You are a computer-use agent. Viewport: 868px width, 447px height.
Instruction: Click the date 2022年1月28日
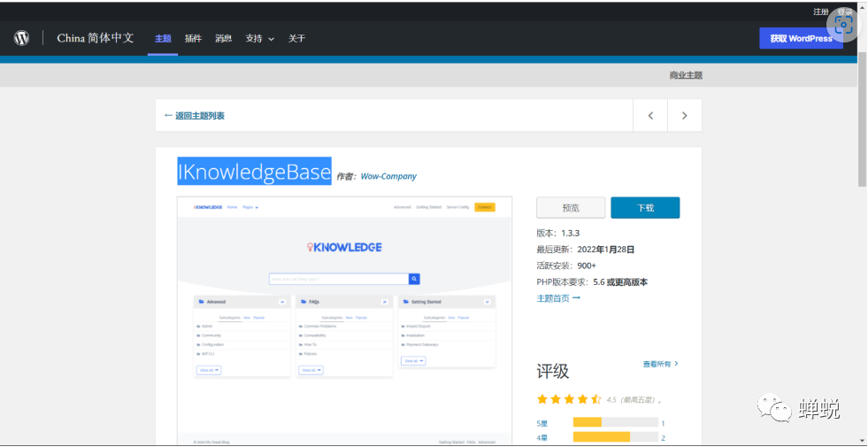click(x=605, y=250)
